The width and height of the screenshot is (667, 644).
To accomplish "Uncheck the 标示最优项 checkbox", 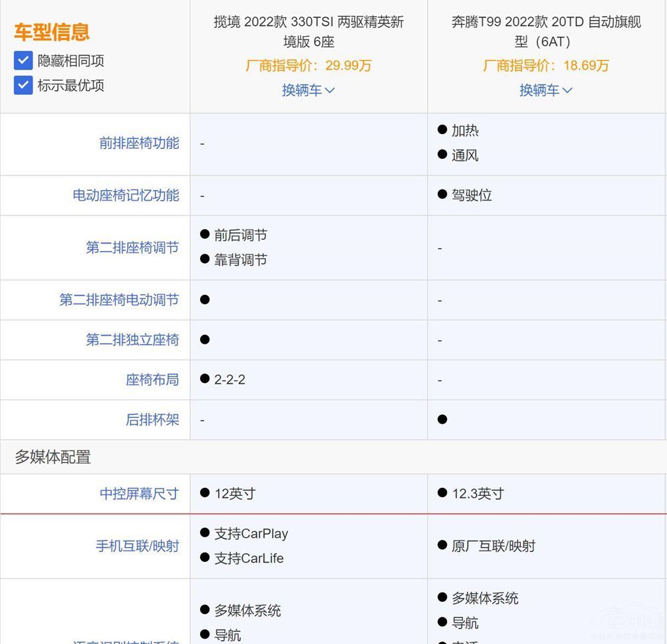I will (x=23, y=85).
